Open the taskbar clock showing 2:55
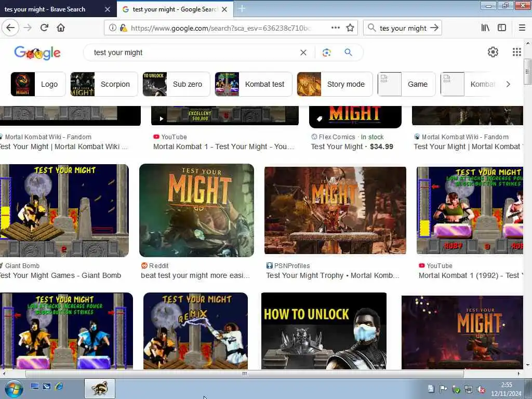The image size is (532, 399). click(x=506, y=389)
